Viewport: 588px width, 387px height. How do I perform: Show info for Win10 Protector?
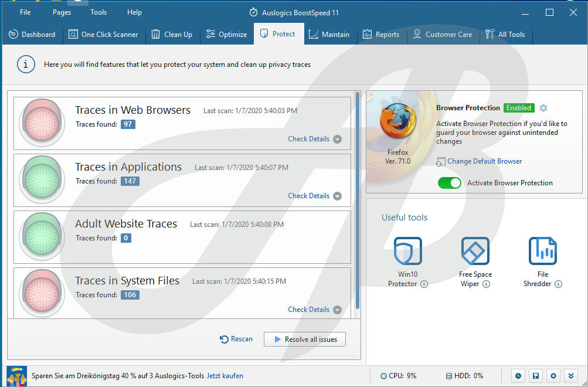(x=424, y=284)
